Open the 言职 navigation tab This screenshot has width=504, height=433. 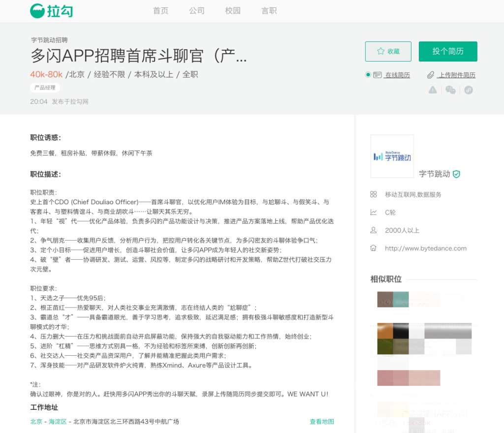pos(269,11)
